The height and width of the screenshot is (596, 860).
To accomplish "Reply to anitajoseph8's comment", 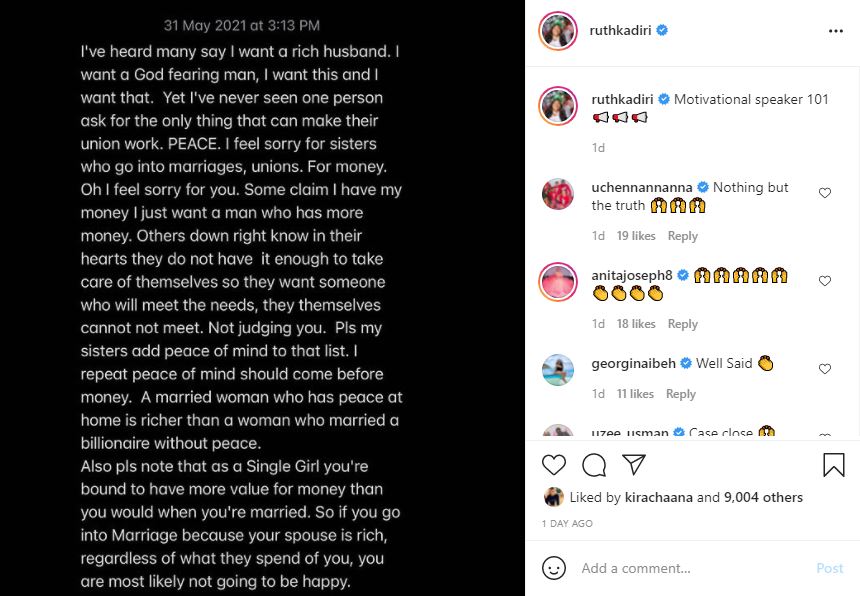I will point(683,324).
